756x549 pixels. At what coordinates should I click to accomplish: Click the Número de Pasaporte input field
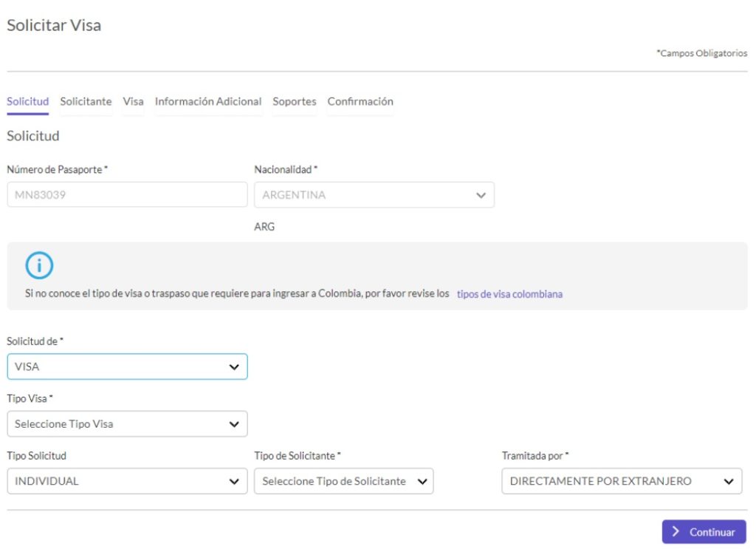pos(127,195)
